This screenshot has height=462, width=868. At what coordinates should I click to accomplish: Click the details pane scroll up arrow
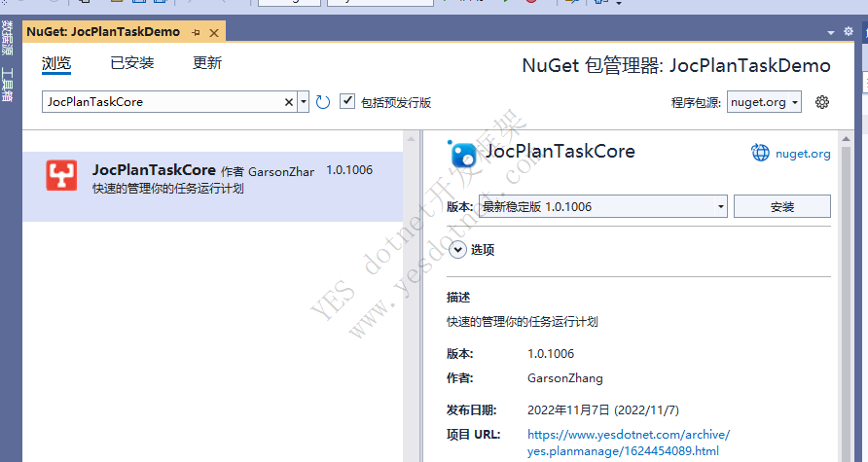pyautogui.click(x=846, y=138)
